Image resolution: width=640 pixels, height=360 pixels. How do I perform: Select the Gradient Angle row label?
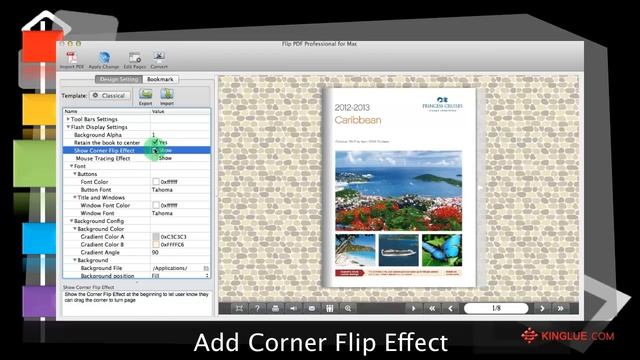(100, 252)
